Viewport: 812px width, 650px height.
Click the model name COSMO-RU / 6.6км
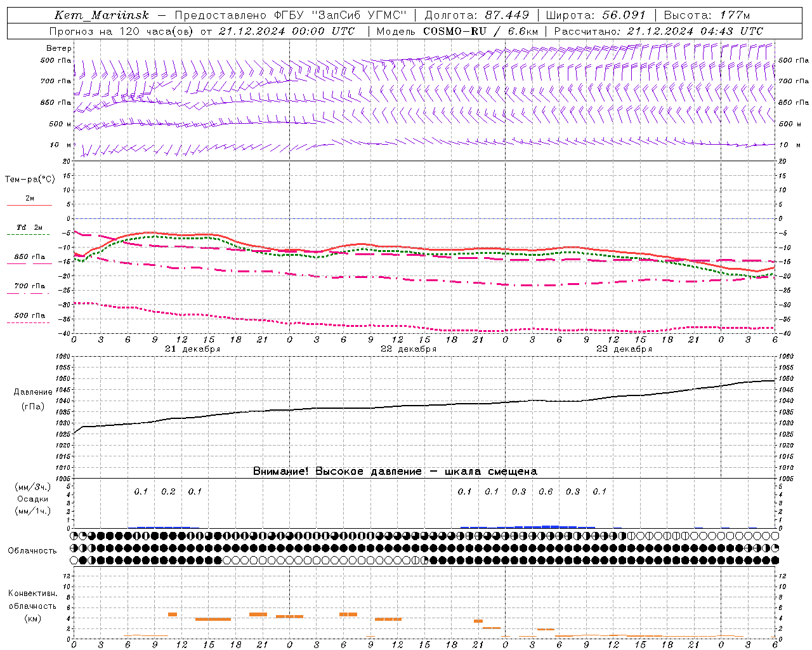pyautogui.click(x=480, y=31)
